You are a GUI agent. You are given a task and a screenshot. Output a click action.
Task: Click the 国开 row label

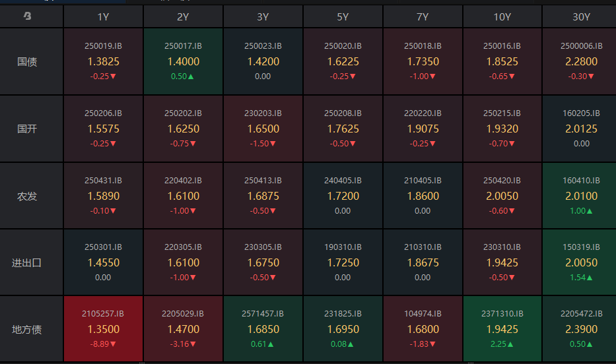coord(27,129)
